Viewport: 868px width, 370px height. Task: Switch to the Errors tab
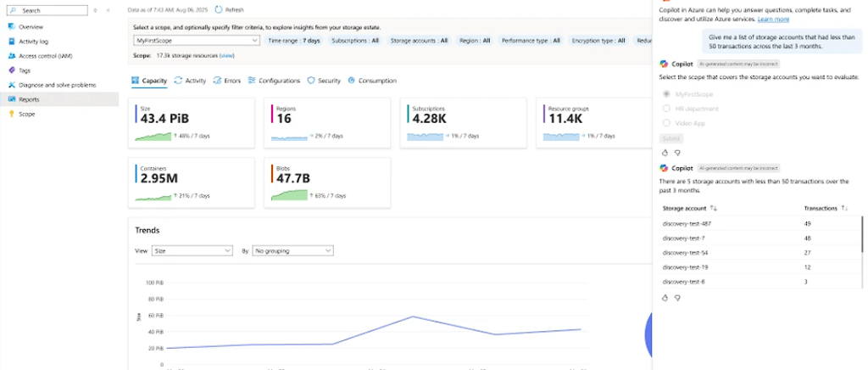click(x=227, y=81)
